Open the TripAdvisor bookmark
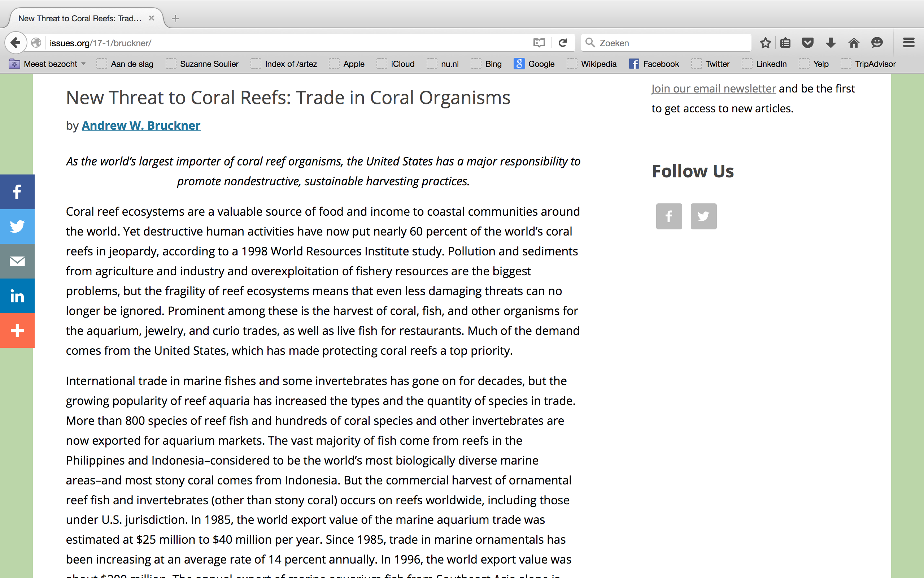The image size is (924, 578). click(x=869, y=64)
